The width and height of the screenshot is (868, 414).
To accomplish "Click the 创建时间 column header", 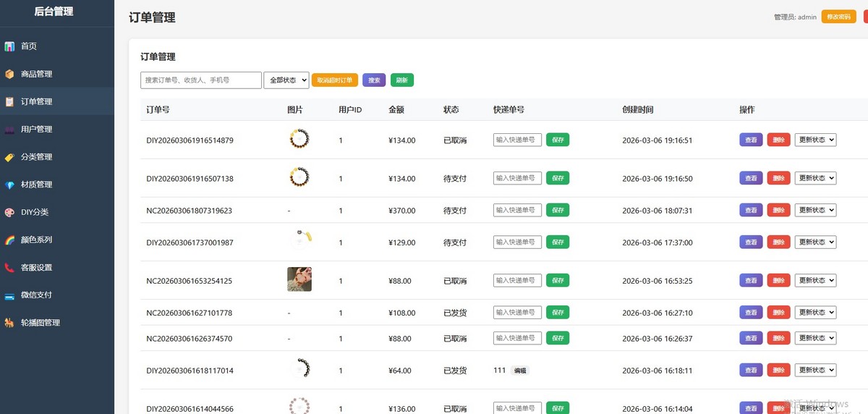I will point(638,110).
